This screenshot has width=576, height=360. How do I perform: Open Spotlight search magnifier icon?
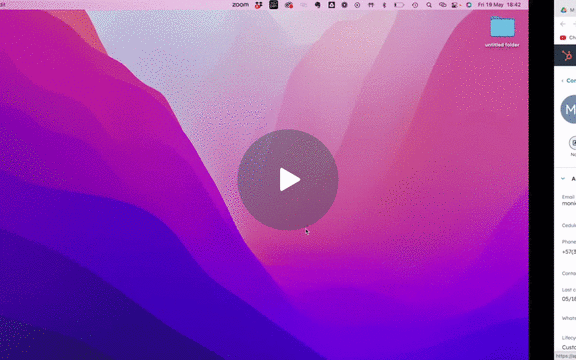click(429, 5)
